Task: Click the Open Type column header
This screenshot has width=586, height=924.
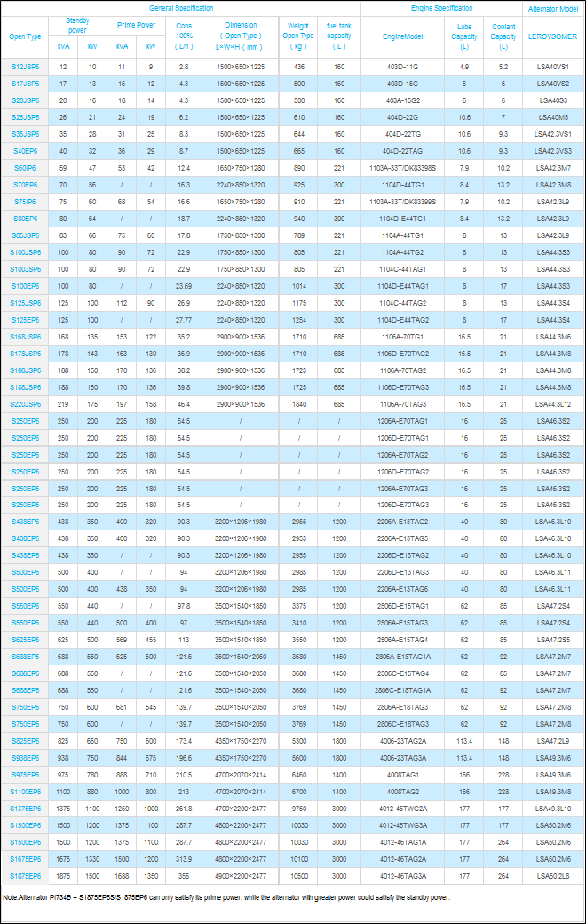Action: pos(25,37)
